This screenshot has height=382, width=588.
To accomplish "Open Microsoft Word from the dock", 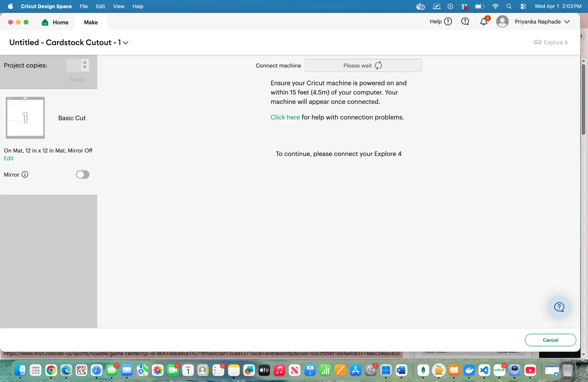I will pyautogui.click(x=401, y=371).
